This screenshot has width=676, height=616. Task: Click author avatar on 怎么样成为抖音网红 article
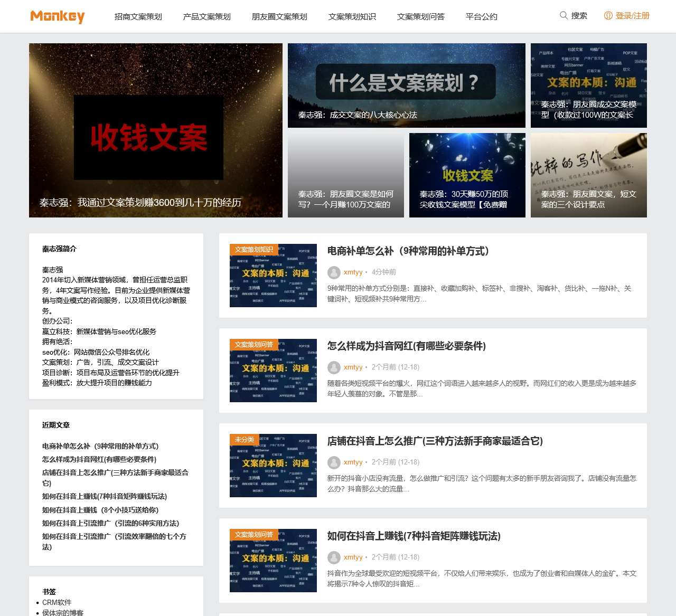334,367
